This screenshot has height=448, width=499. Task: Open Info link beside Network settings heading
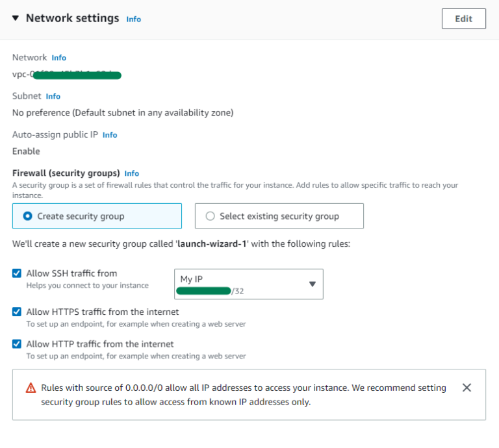[133, 19]
